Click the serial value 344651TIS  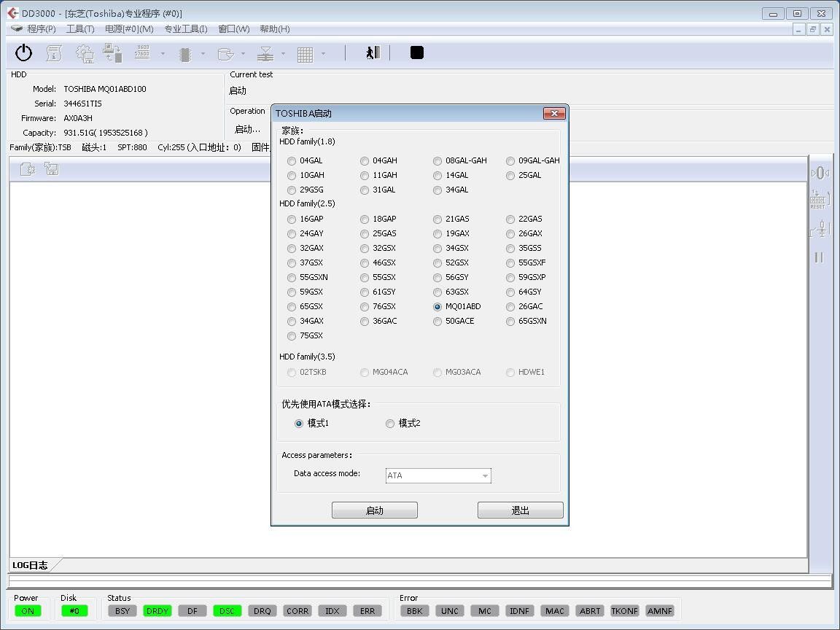82,104
